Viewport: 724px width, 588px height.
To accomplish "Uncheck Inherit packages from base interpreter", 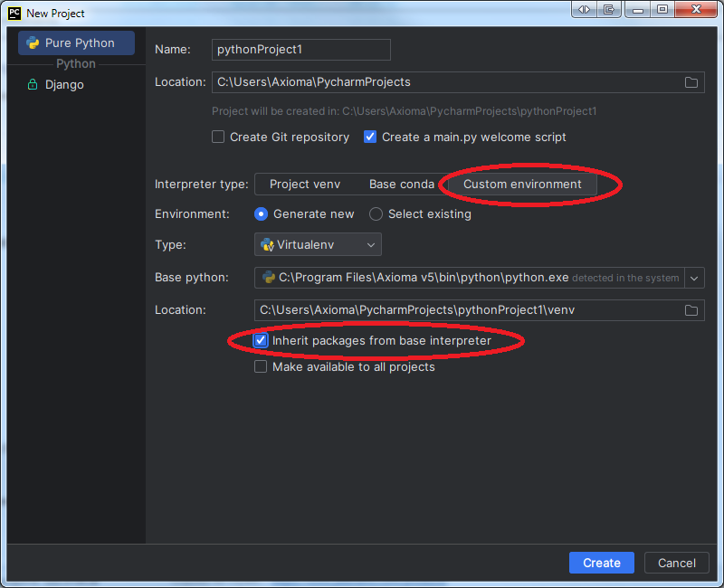I will coord(261,341).
